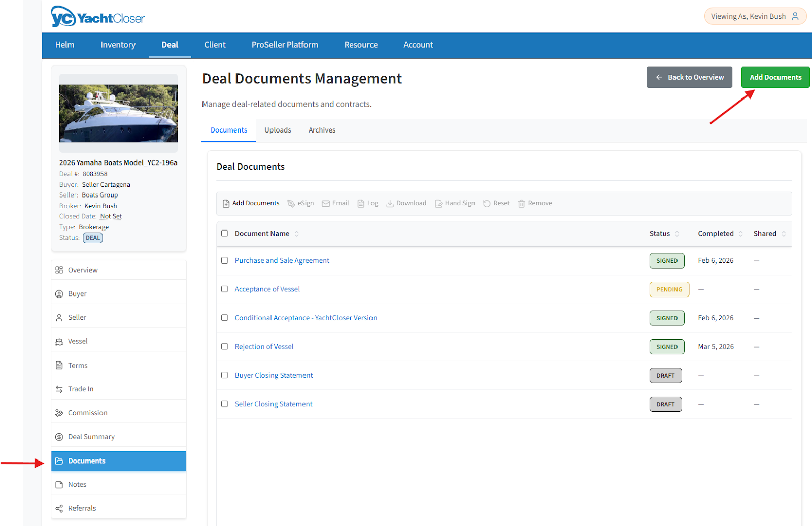
Task: Click the Download icon in toolbar
Action: [x=390, y=203]
